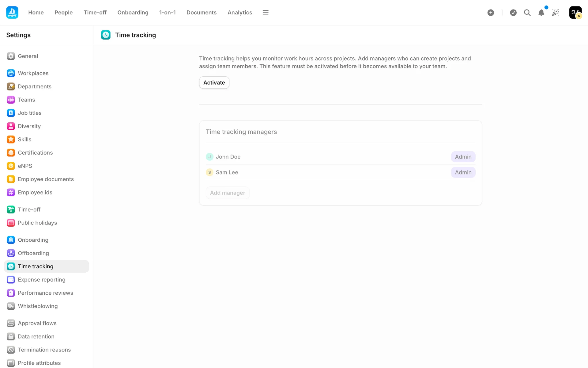Open the People nav tab
This screenshot has height=368, width=588.
tap(63, 13)
